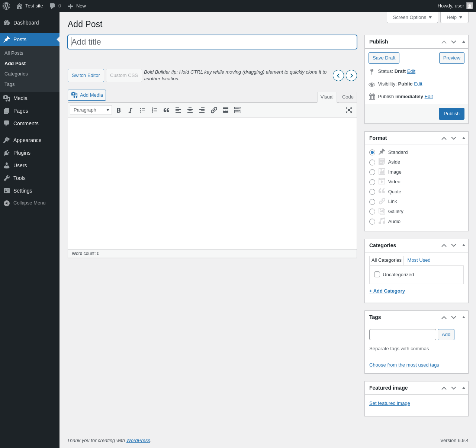
Task: Focus the Add title field
Action: [x=212, y=42]
